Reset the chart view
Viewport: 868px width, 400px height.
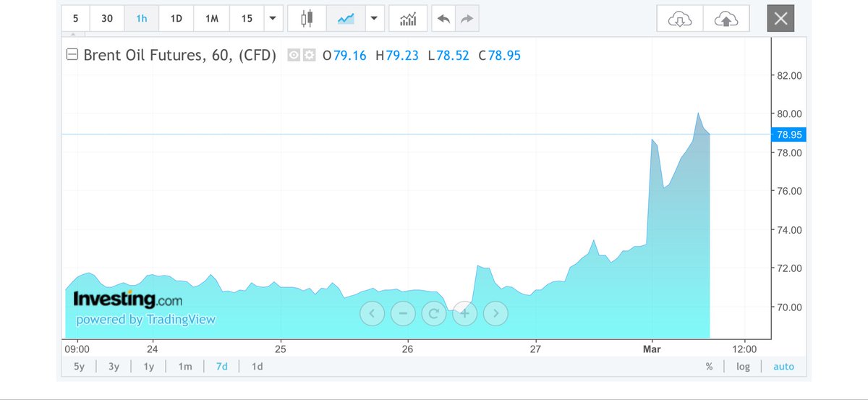434,314
